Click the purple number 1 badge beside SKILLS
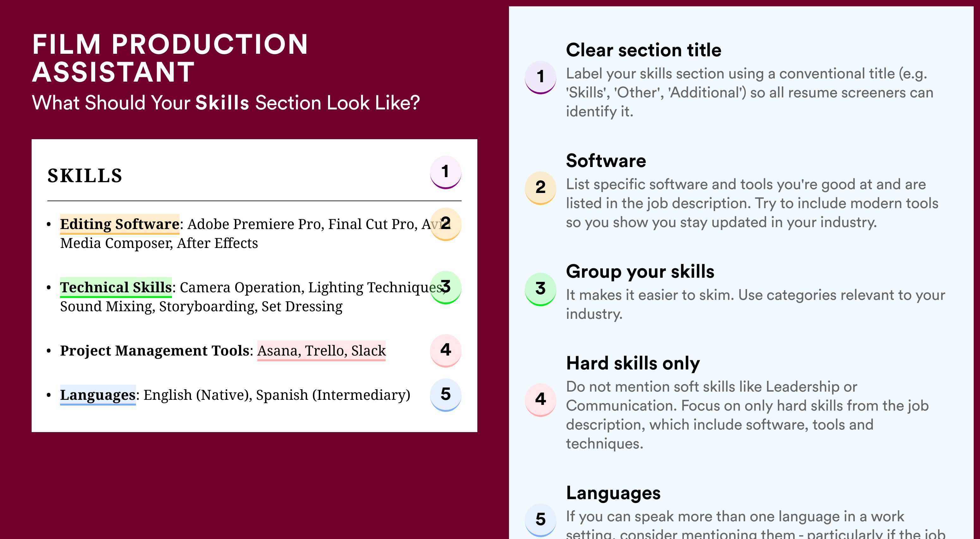Image resolution: width=980 pixels, height=539 pixels. 445,172
